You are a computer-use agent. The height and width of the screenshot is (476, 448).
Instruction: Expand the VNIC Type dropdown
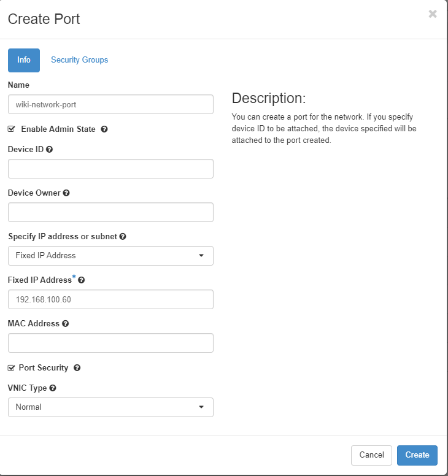point(110,407)
